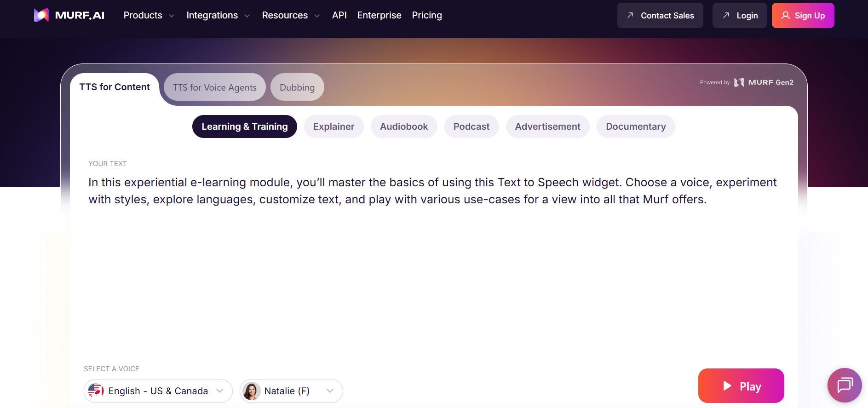Go to the API page
The height and width of the screenshot is (408, 868).
coord(339,15)
